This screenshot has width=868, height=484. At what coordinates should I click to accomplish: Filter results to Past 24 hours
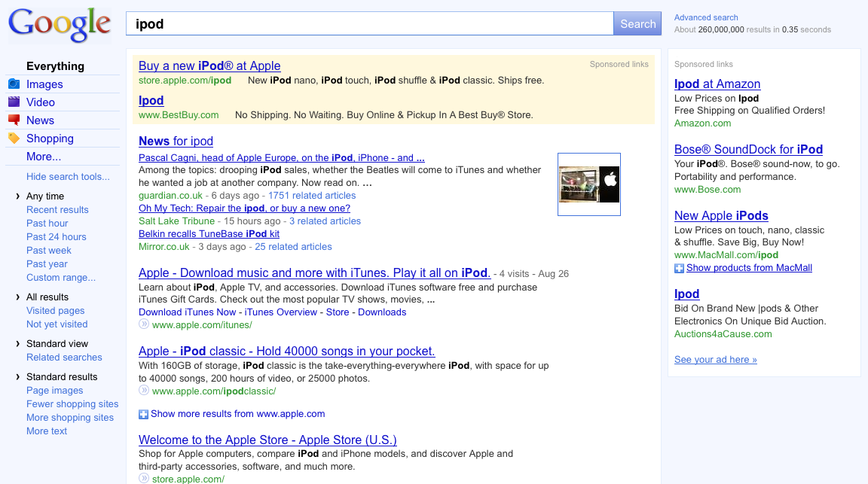pos(57,237)
